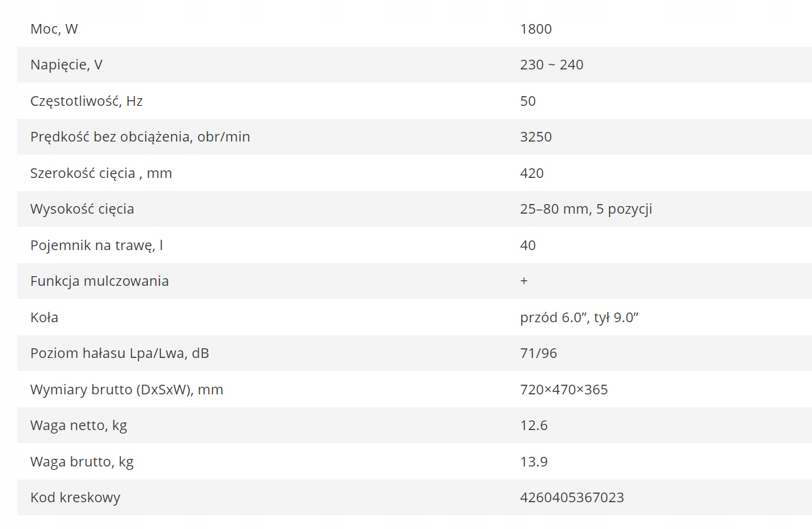Click the plus sign for mulching function
Viewport: 812px width, 529px height.
click(525, 281)
